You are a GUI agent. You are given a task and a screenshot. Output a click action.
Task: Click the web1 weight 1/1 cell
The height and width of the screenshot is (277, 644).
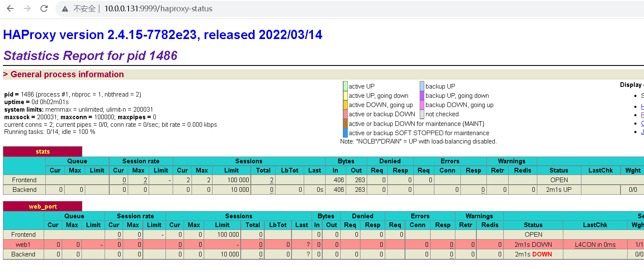pos(636,245)
